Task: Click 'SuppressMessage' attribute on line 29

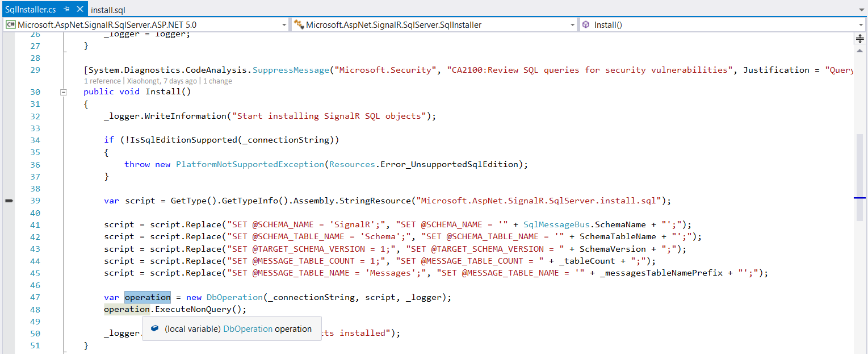Action: pos(291,70)
